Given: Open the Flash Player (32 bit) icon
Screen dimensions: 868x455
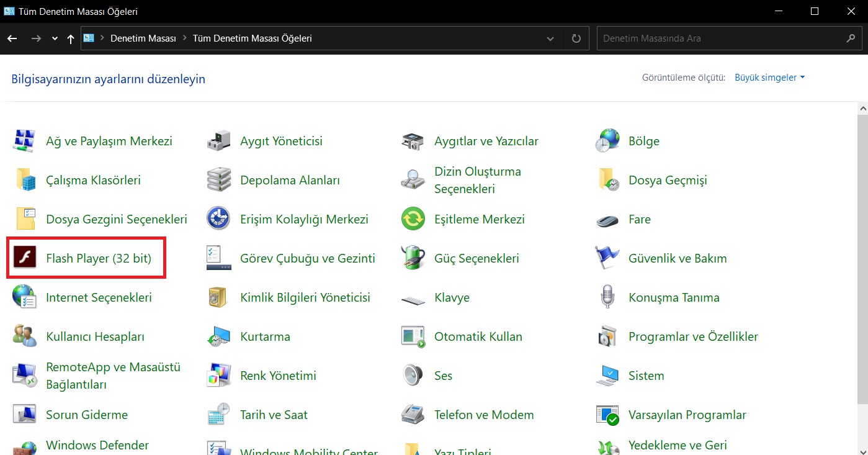Looking at the screenshot, I should [x=25, y=258].
